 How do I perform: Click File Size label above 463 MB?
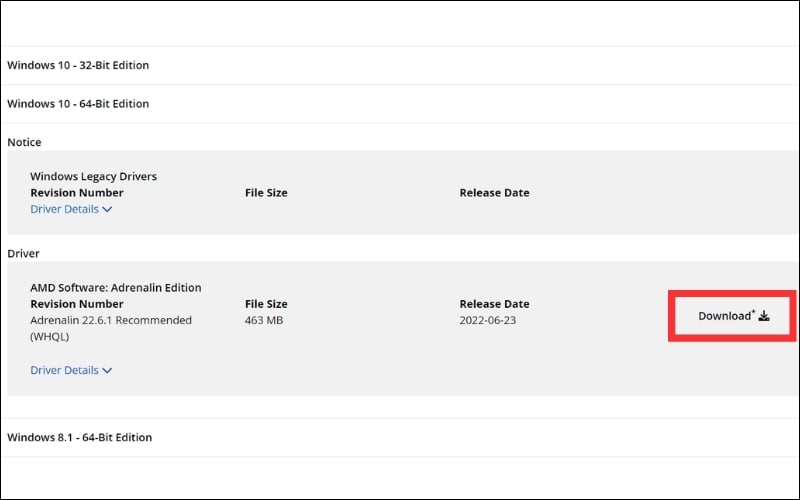266,304
